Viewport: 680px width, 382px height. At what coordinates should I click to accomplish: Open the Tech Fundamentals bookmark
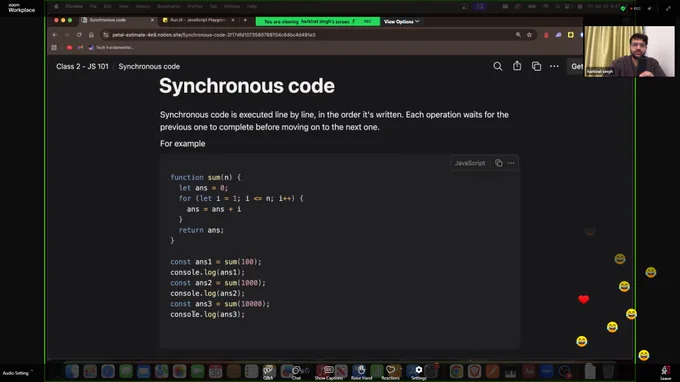[x=111, y=48]
